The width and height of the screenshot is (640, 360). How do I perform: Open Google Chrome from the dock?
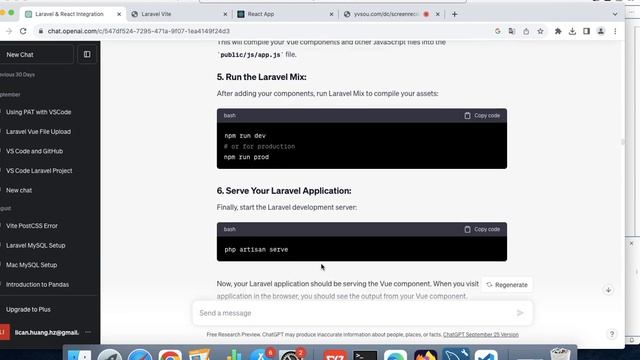click(x=170, y=354)
